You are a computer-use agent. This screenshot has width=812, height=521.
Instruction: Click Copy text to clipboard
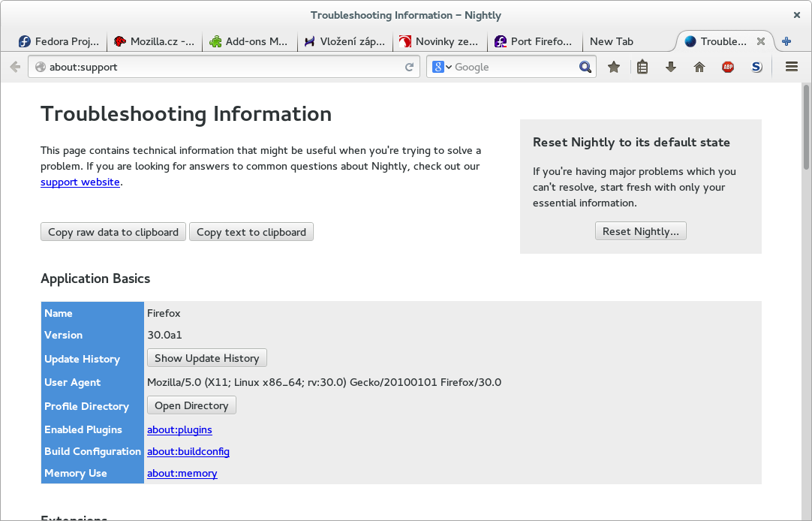click(251, 232)
